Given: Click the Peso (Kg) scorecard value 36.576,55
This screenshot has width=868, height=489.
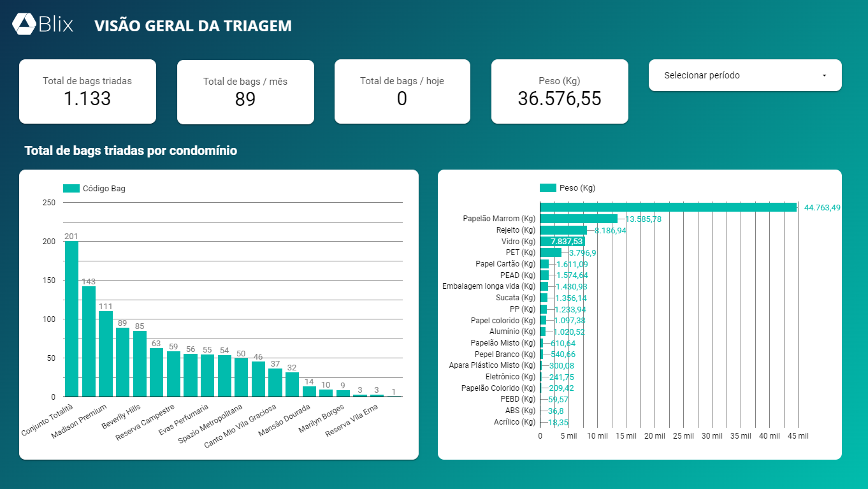Looking at the screenshot, I should [x=560, y=99].
